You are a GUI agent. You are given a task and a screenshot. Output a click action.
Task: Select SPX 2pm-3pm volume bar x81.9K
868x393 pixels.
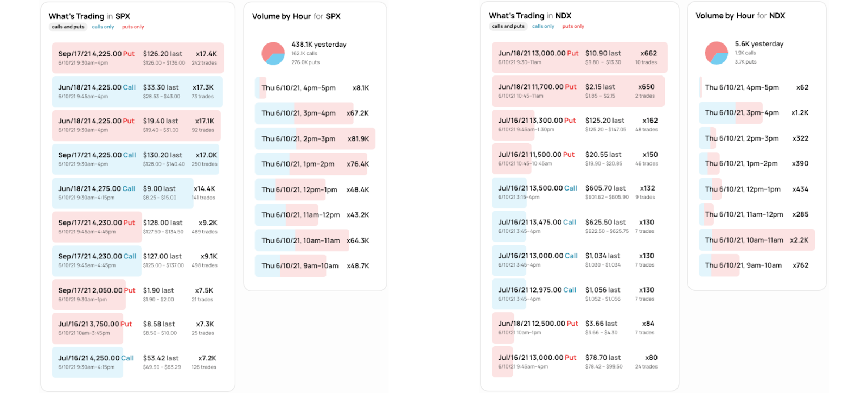315,138
